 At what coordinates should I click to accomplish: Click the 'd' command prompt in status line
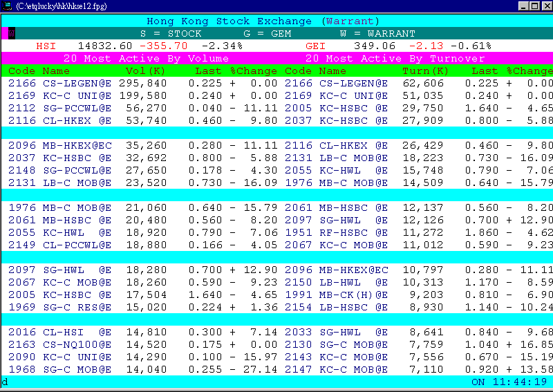pos(5,382)
